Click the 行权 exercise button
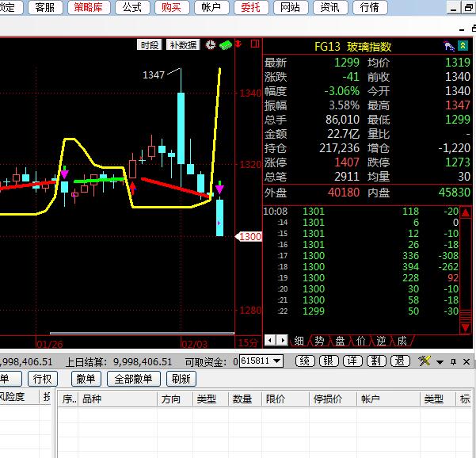Viewport: 476px width, 458px height. (43, 379)
